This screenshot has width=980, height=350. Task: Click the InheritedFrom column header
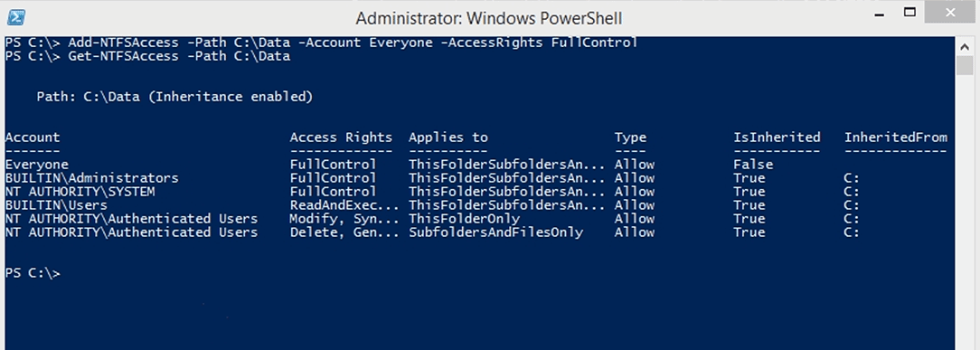[896, 137]
